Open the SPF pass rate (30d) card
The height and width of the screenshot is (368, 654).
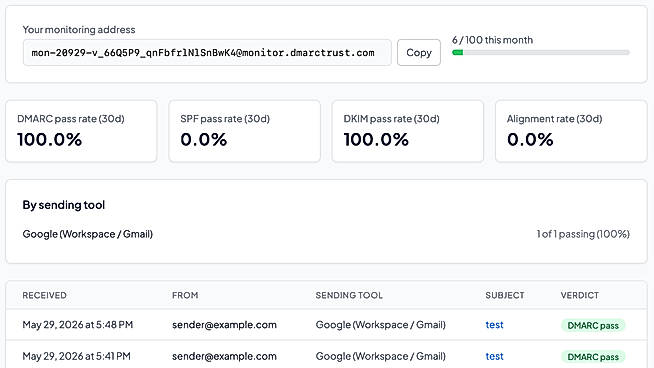coord(244,131)
